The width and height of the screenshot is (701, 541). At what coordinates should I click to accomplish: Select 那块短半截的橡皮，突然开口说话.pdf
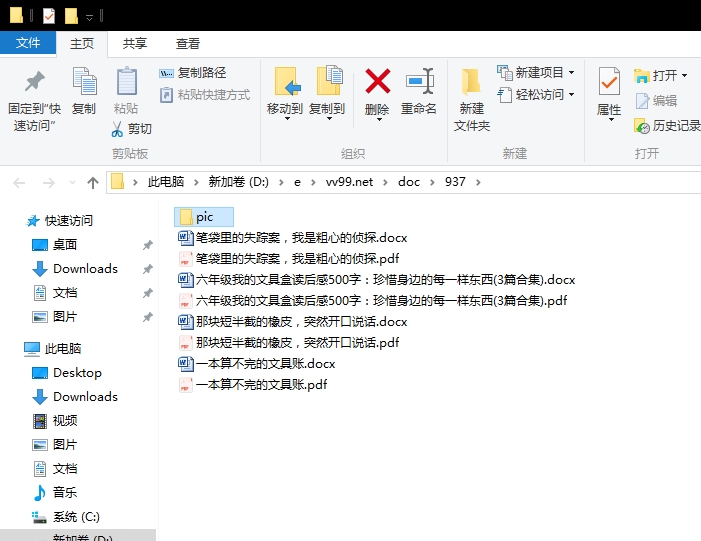(289, 342)
